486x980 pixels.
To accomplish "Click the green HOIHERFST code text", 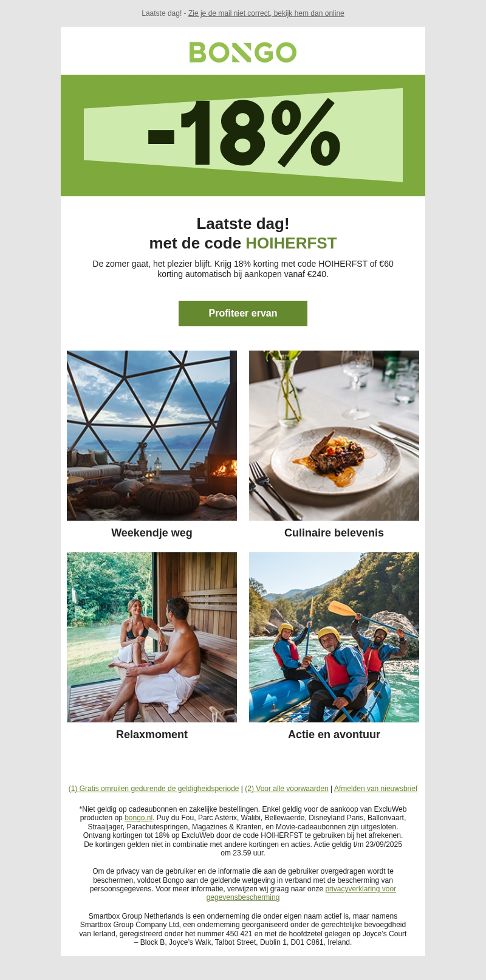I will (291, 243).
